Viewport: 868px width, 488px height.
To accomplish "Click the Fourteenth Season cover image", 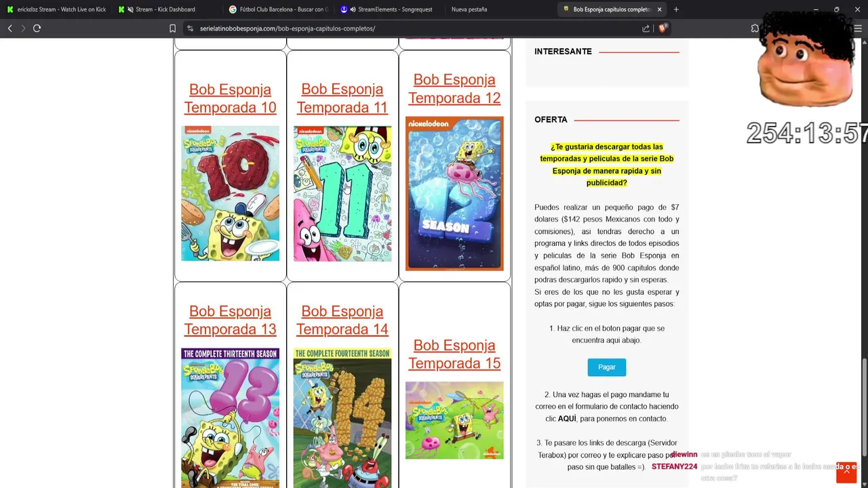I will pyautogui.click(x=342, y=418).
